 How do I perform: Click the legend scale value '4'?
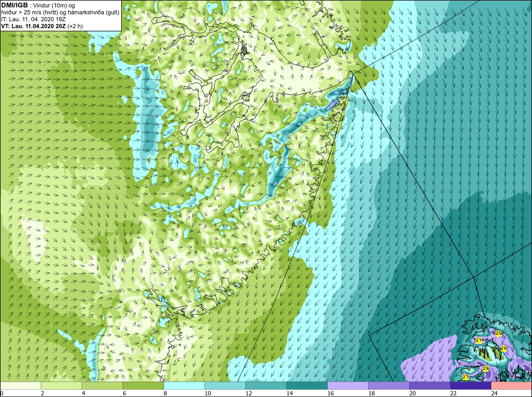click(x=84, y=393)
